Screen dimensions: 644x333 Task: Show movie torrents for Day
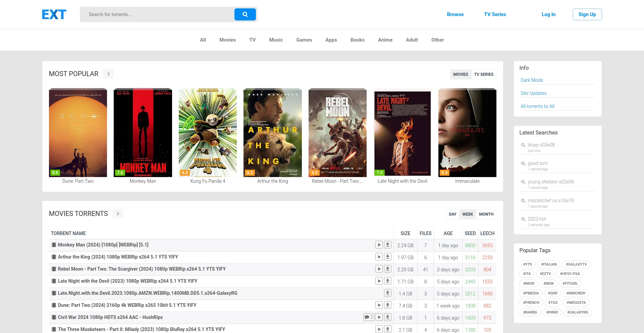(452, 214)
